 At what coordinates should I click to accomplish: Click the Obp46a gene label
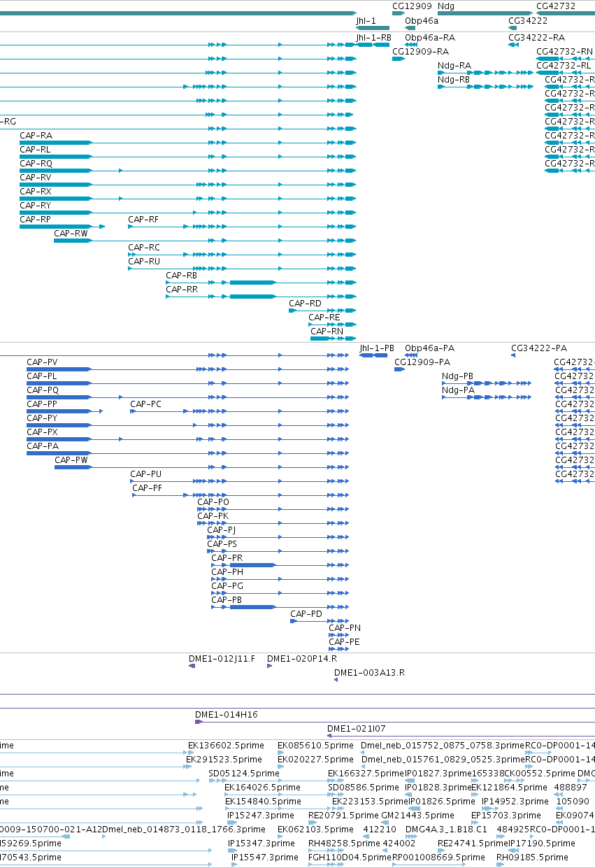point(422,21)
